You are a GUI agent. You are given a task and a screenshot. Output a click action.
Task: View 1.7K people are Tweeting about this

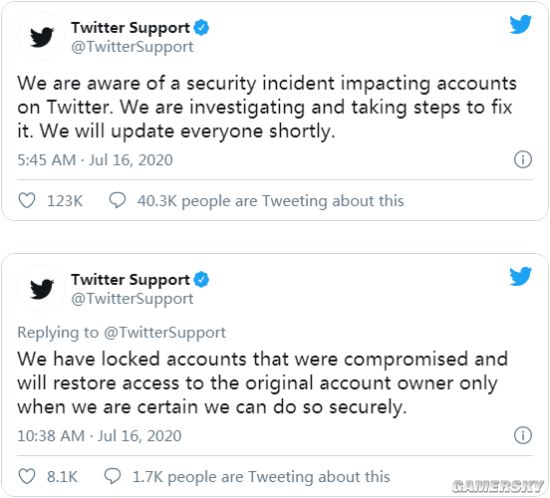[x=261, y=477]
